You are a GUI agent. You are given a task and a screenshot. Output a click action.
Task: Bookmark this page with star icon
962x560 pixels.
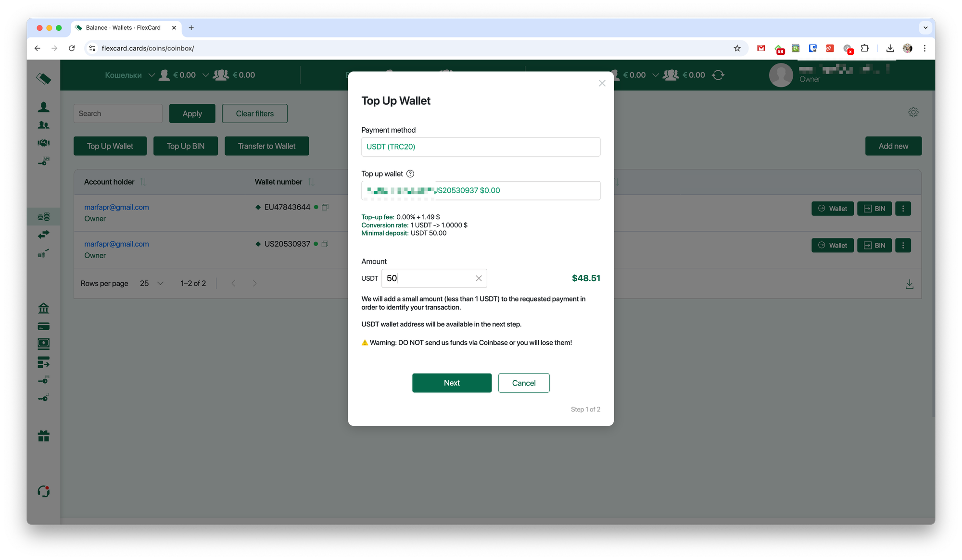737,48
